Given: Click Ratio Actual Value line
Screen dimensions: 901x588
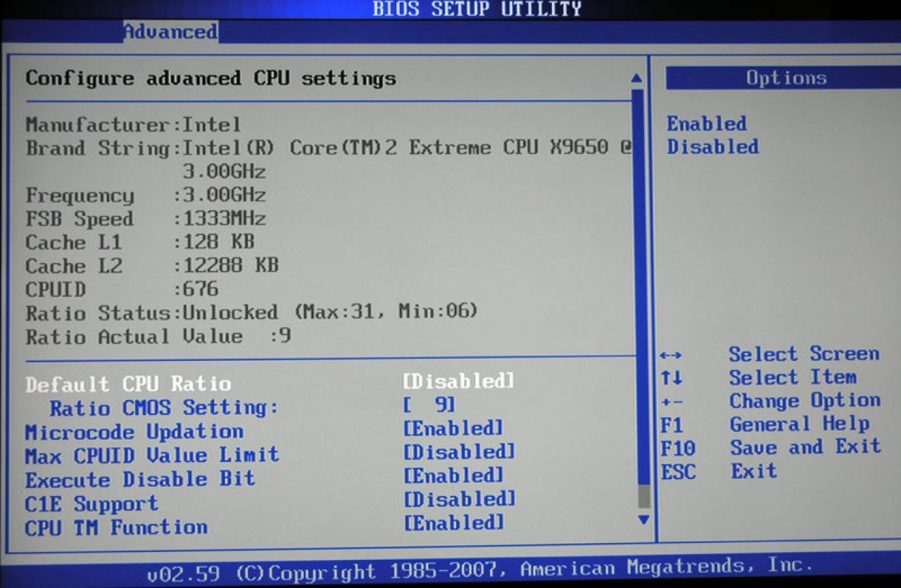Looking at the screenshot, I should point(158,336).
